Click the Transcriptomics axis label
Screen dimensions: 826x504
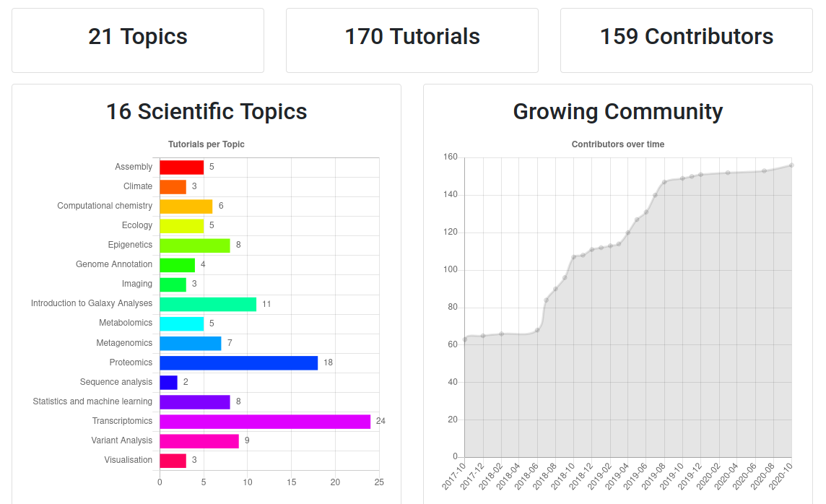coord(122,421)
